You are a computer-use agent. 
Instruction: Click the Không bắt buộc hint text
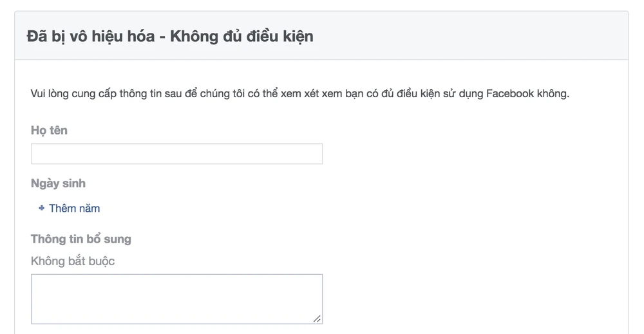tap(73, 261)
